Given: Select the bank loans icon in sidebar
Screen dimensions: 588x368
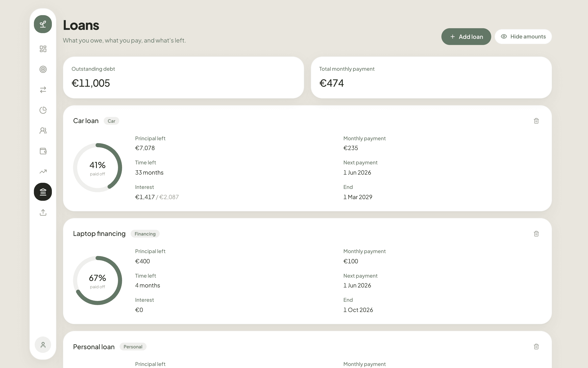Looking at the screenshot, I should point(43,192).
